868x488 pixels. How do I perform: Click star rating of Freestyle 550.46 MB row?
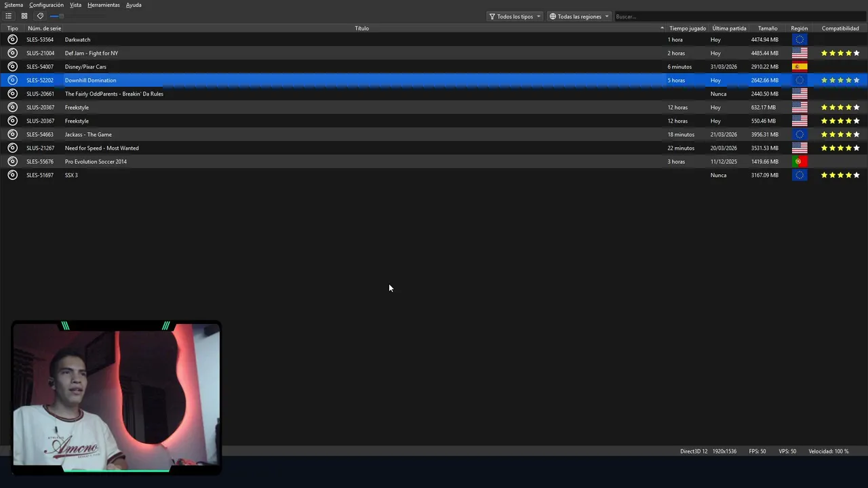pyautogui.click(x=840, y=121)
